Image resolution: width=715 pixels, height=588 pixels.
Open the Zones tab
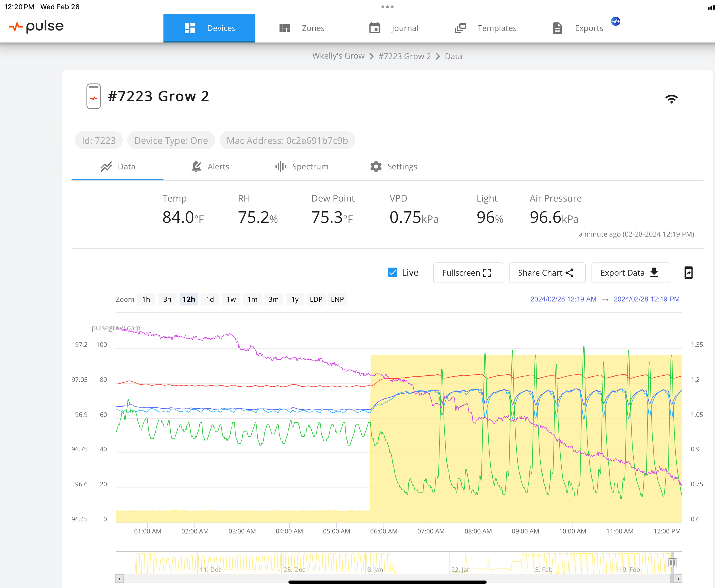pyautogui.click(x=302, y=28)
